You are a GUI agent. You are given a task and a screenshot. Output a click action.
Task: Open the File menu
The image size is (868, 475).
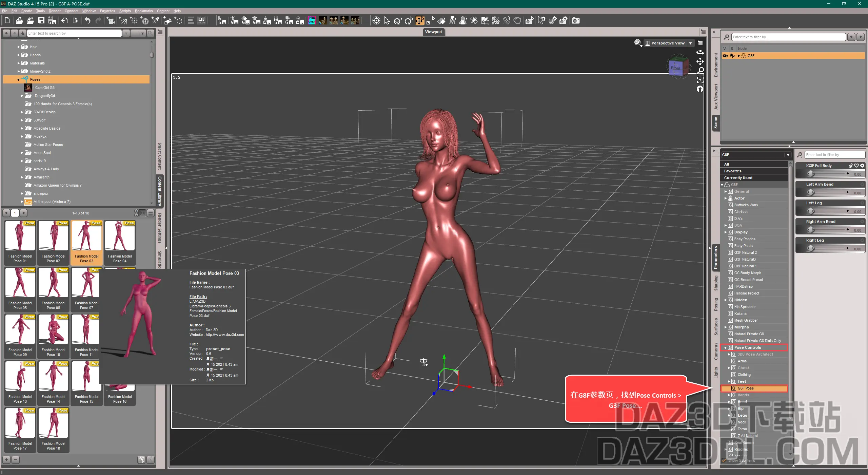click(x=5, y=11)
